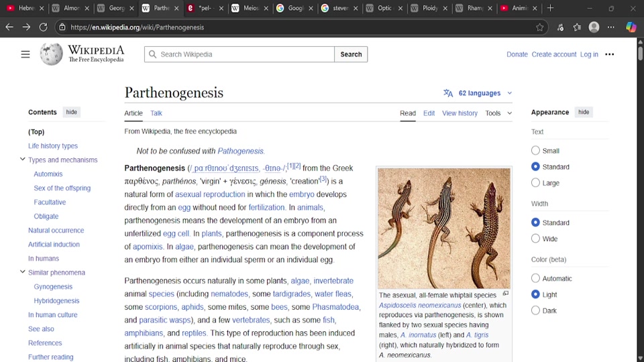Switch to the Talk tab
This screenshot has height=362, width=644.
pyautogui.click(x=156, y=113)
